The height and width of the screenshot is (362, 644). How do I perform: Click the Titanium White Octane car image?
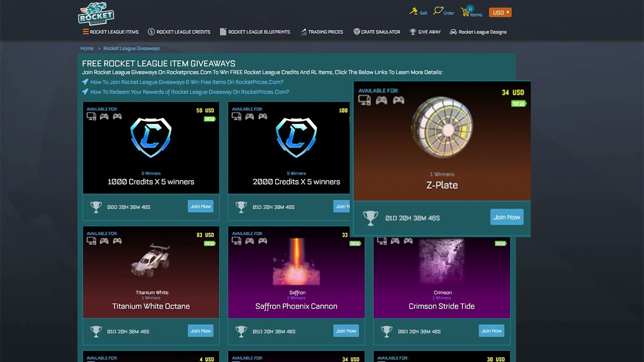pos(150,261)
